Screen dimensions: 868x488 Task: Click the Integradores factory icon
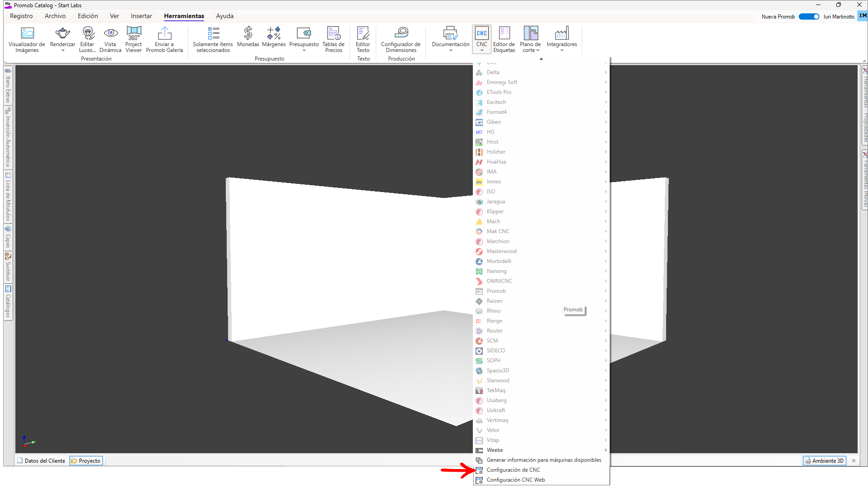[x=562, y=33]
